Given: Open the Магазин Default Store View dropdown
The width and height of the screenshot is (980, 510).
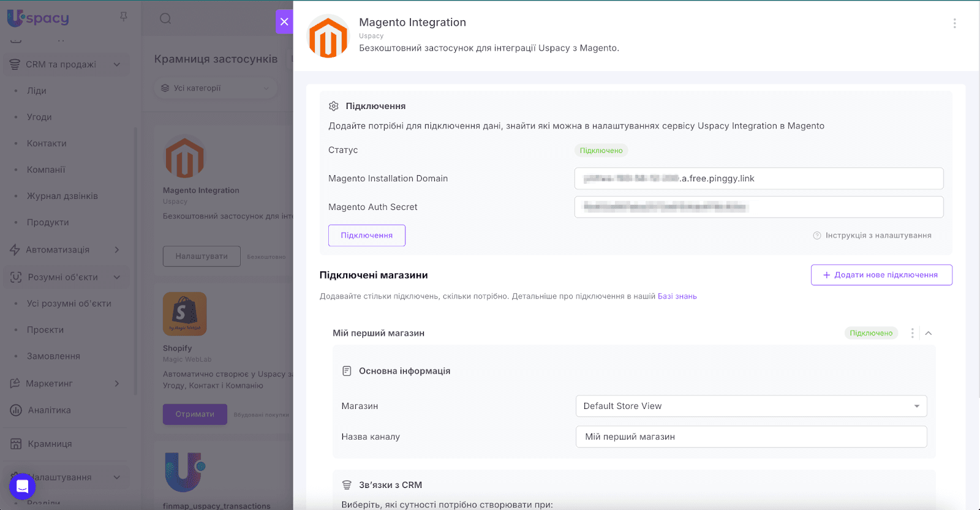Looking at the screenshot, I should tap(751, 406).
